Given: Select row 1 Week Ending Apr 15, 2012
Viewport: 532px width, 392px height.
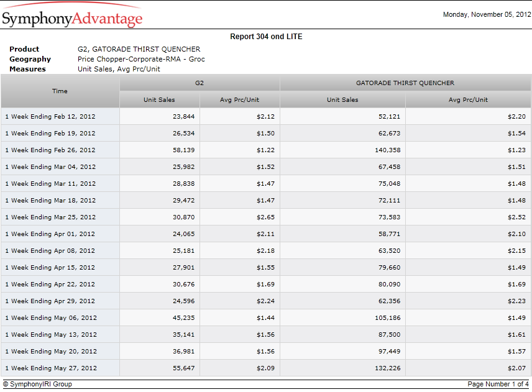Looking at the screenshot, I should pos(266,268).
